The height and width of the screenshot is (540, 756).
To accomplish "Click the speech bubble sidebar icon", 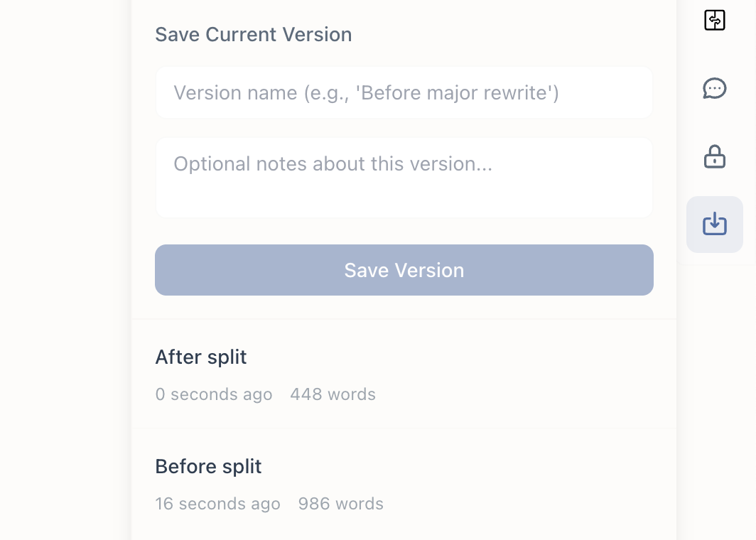I will (x=714, y=89).
